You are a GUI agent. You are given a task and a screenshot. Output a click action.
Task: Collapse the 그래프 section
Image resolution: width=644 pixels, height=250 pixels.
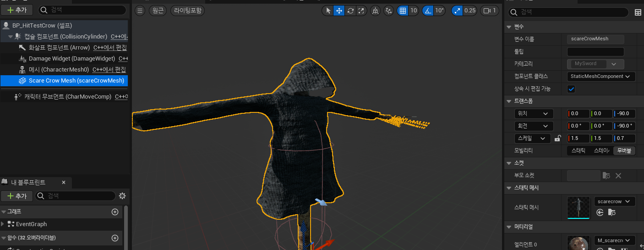pyautogui.click(x=4, y=212)
